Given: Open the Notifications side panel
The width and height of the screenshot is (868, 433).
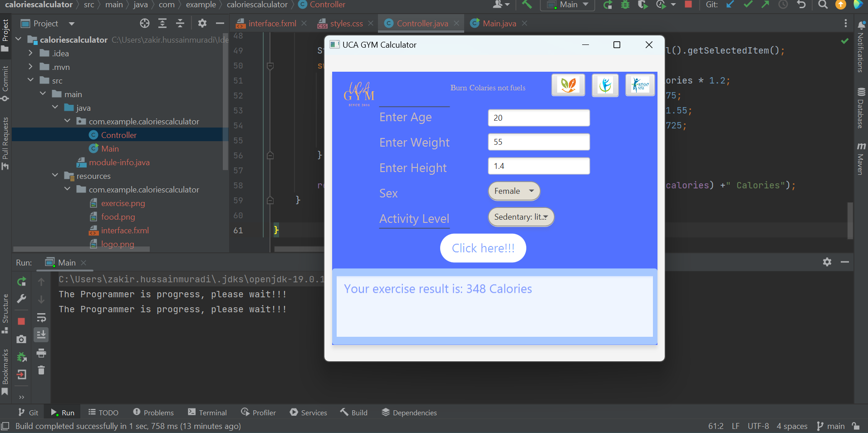Looking at the screenshot, I should tap(861, 47).
